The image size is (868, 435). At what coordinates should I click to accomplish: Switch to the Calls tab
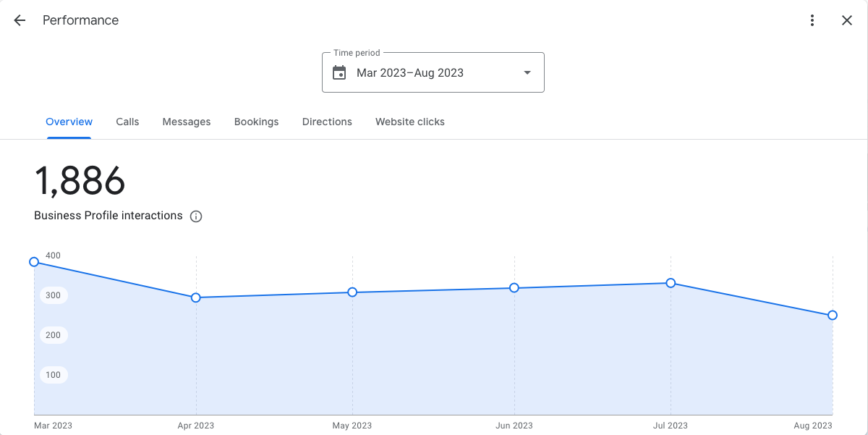[127, 122]
